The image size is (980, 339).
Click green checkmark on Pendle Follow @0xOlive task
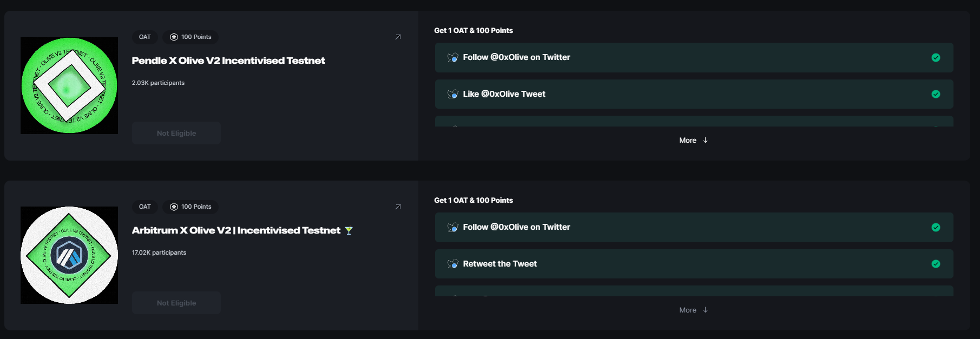pyautogui.click(x=936, y=57)
